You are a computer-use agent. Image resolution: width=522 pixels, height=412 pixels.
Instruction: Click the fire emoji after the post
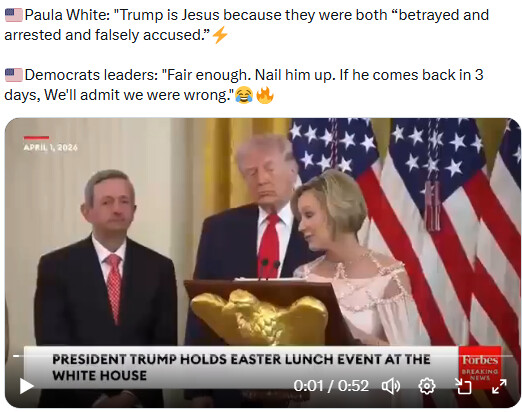265,95
